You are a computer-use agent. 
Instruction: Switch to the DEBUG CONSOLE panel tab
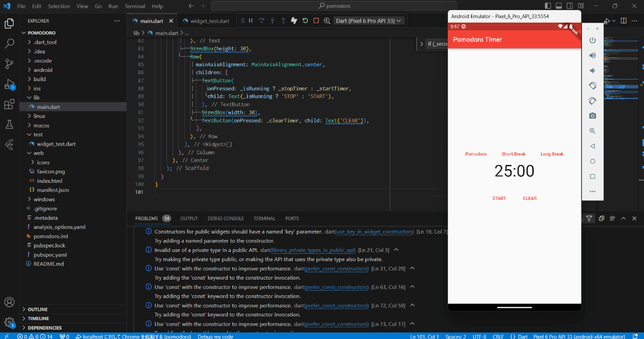click(x=226, y=218)
